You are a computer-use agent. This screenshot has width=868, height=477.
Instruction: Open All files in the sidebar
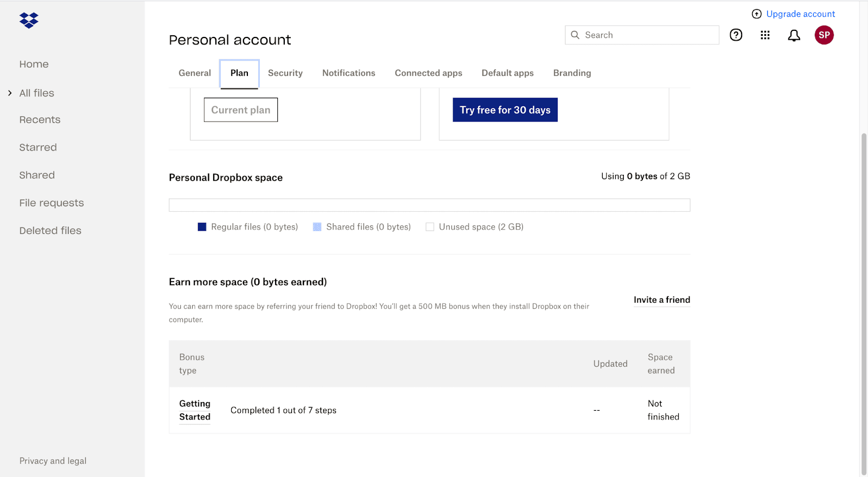pos(37,93)
